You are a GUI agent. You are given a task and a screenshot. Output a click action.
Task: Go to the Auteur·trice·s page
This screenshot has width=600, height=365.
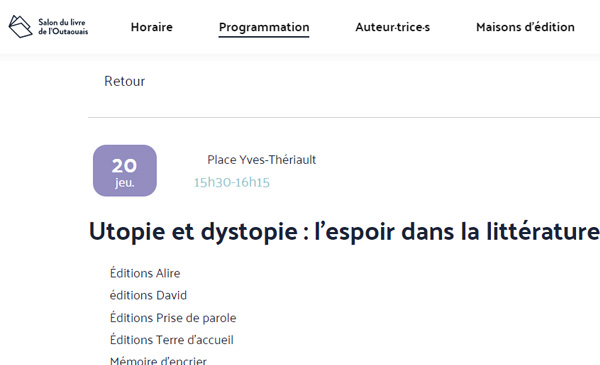coord(393,27)
